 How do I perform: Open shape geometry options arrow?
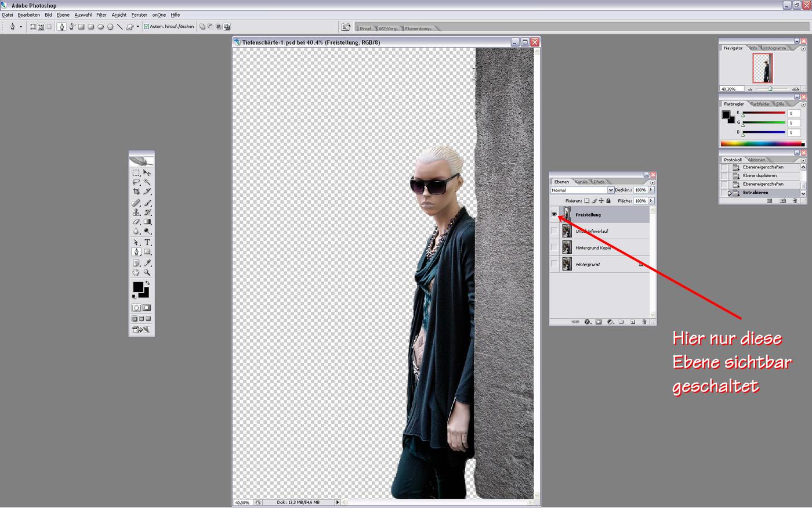pyautogui.click(x=137, y=27)
